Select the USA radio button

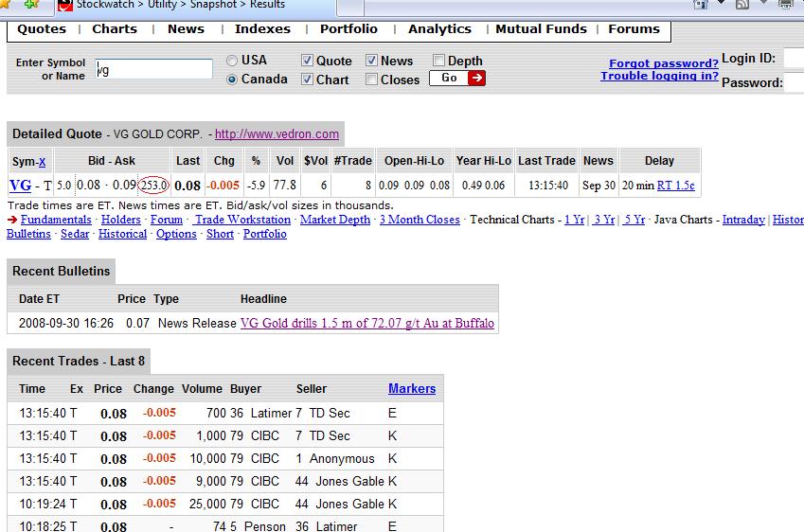click(x=232, y=61)
